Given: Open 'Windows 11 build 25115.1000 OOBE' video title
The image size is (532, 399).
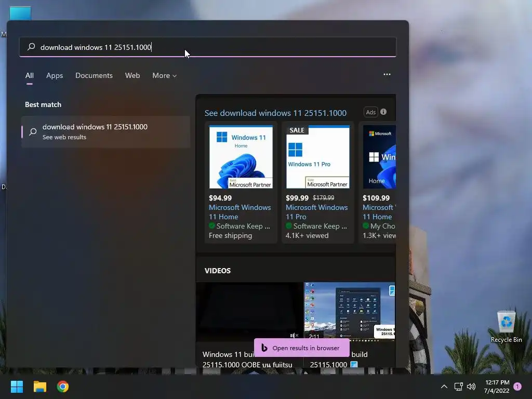Looking at the screenshot, I should 247,360.
